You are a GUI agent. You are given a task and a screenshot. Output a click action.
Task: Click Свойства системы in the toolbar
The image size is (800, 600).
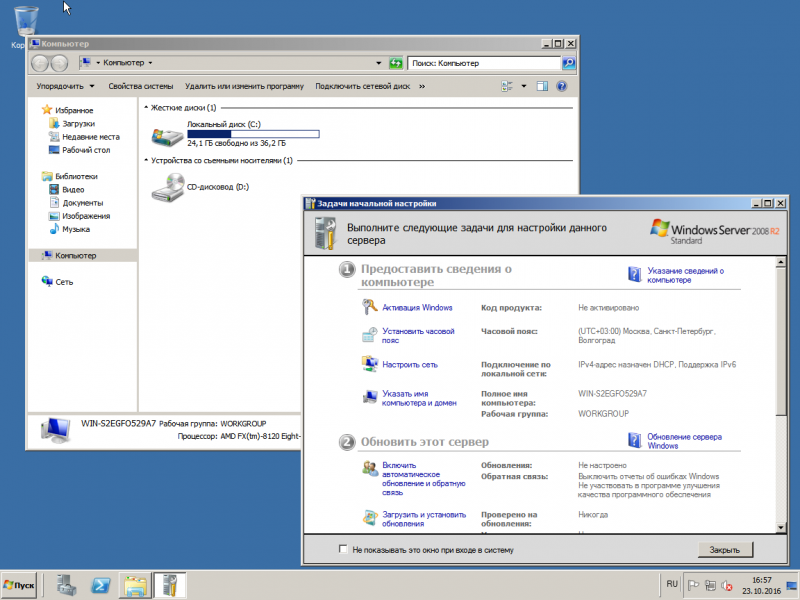point(141,86)
